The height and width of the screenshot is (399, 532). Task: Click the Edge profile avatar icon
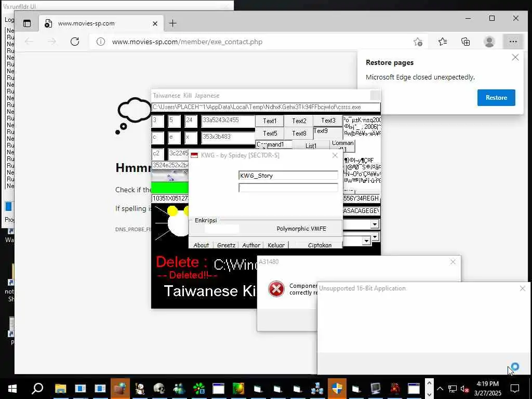coord(489,42)
